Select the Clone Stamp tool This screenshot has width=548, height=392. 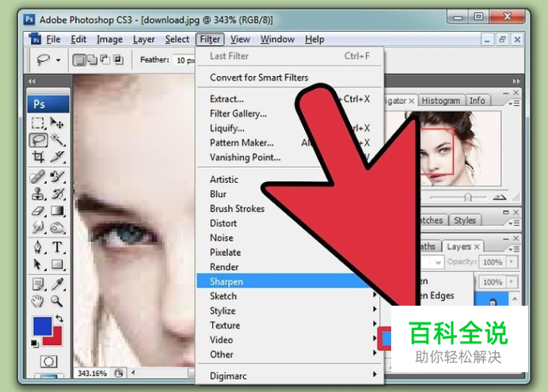(38, 194)
